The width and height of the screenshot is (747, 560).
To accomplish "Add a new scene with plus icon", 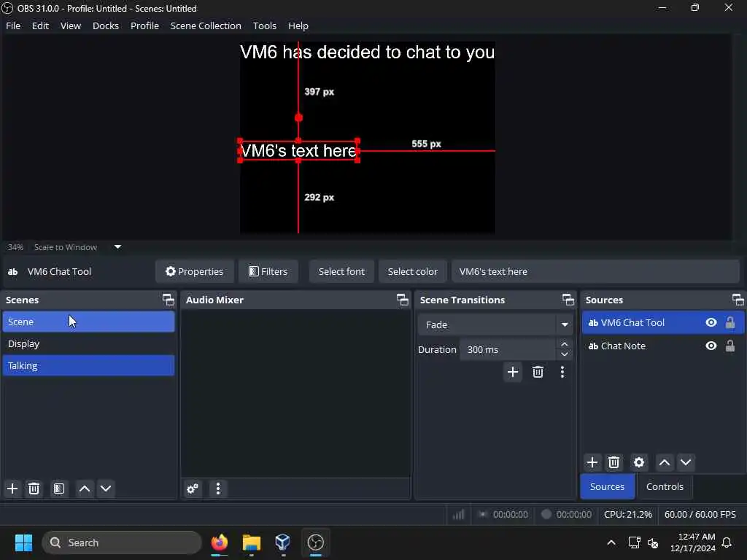I will point(12,489).
